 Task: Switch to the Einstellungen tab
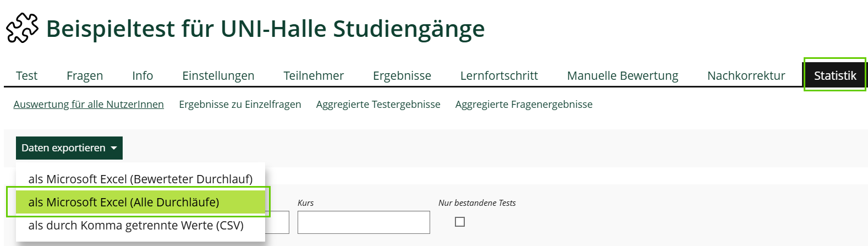click(x=218, y=75)
